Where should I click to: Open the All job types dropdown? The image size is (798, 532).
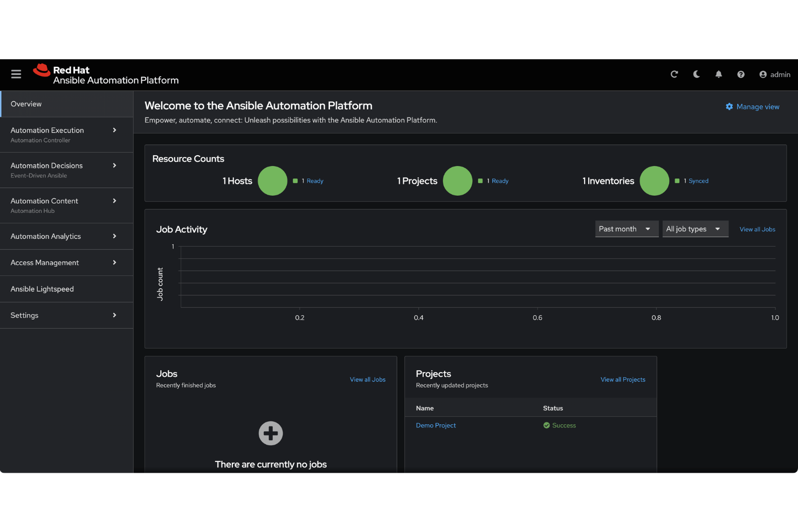pyautogui.click(x=695, y=229)
